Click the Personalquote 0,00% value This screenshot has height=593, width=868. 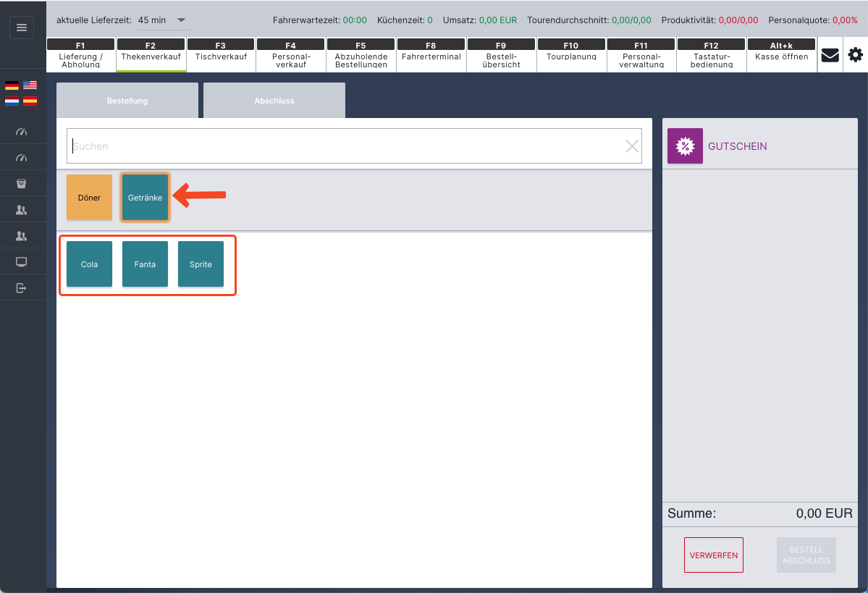[x=846, y=20]
